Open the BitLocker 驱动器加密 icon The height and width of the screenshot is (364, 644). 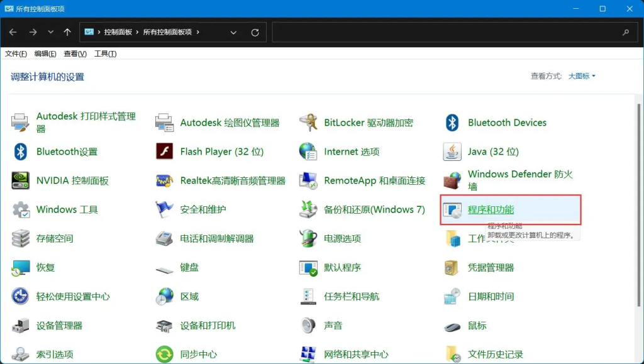point(308,123)
